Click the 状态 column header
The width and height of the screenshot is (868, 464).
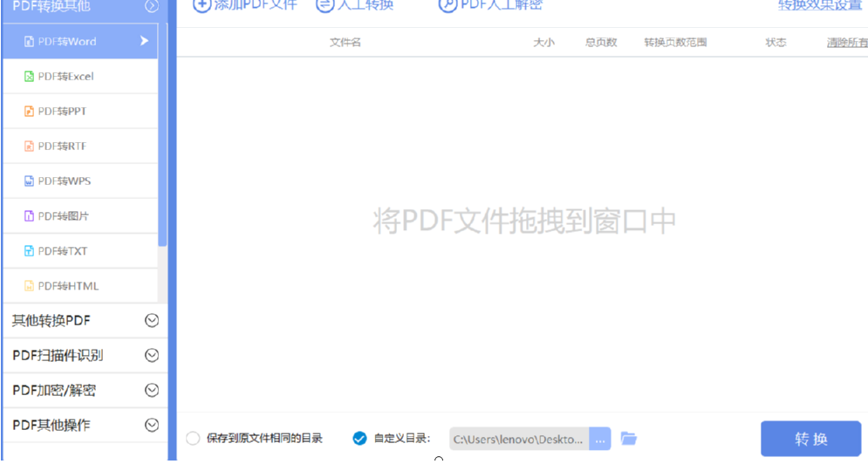pyautogui.click(x=776, y=43)
